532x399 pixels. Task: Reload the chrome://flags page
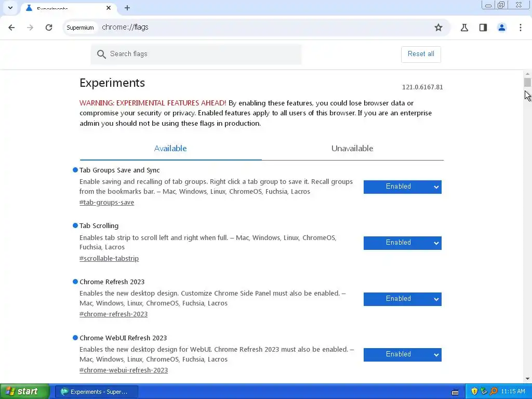click(49, 28)
